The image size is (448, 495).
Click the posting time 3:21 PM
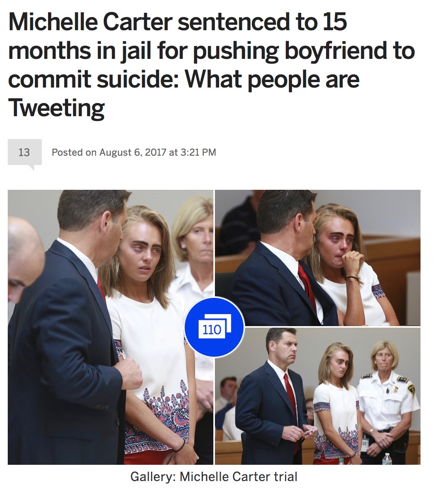(x=198, y=152)
